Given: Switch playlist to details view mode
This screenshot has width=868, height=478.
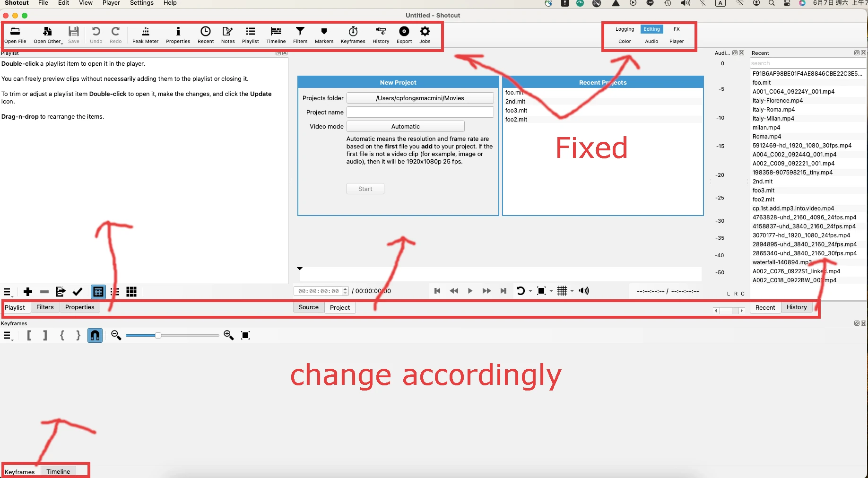Looking at the screenshot, I should 98,292.
